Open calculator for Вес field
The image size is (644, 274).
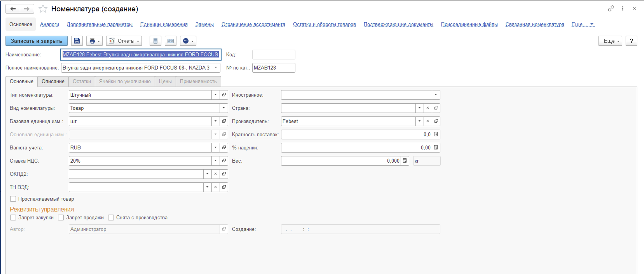coord(405,161)
